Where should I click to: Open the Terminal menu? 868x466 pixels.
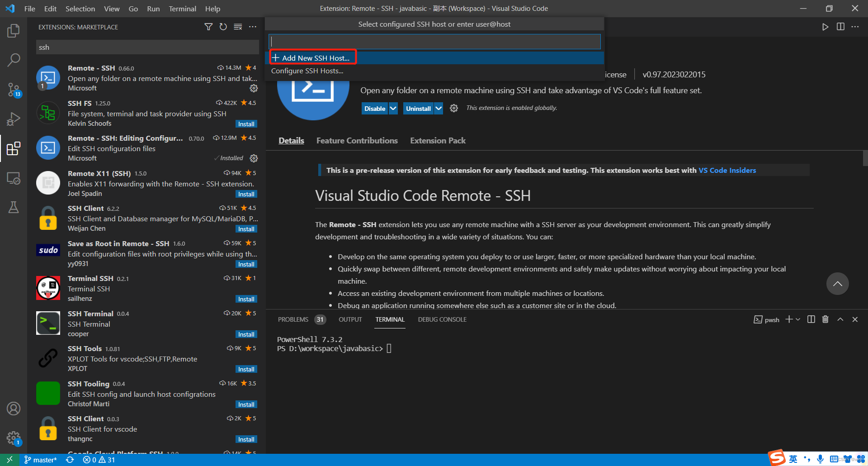[x=182, y=8]
